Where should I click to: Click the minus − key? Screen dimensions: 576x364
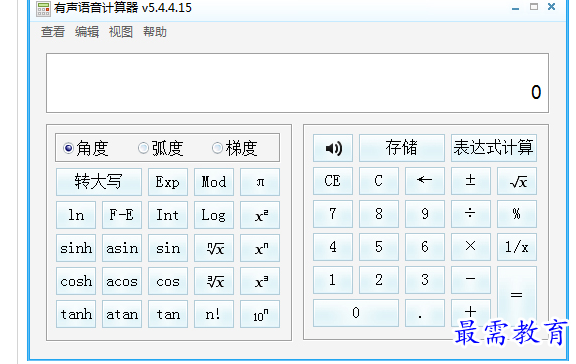tap(471, 280)
